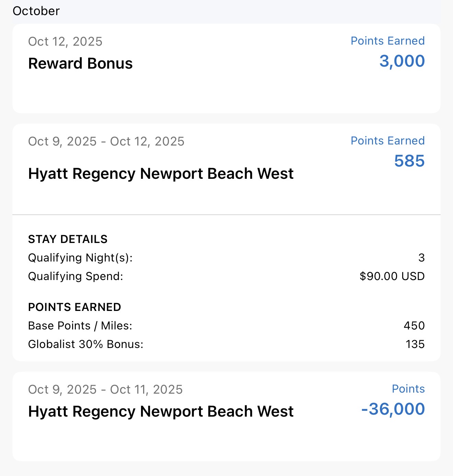
Task: Click the Qualifying Spend label
Action: (75, 276)
